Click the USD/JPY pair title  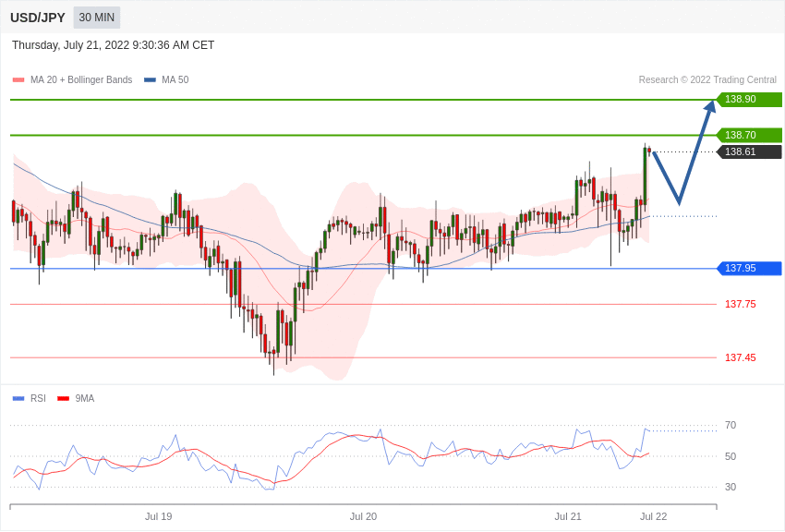tap(38, 18)
